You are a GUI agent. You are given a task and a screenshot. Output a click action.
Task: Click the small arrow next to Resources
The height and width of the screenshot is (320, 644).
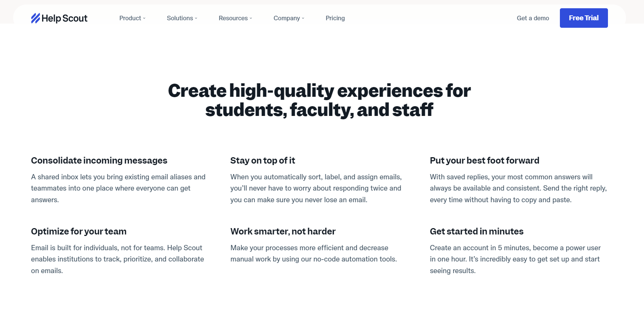(x=251, y=18)
